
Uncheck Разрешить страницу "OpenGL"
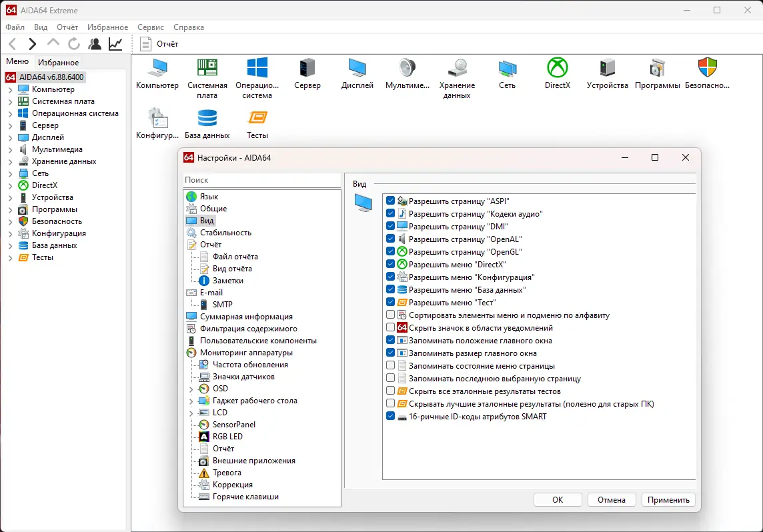coord(390,251)
